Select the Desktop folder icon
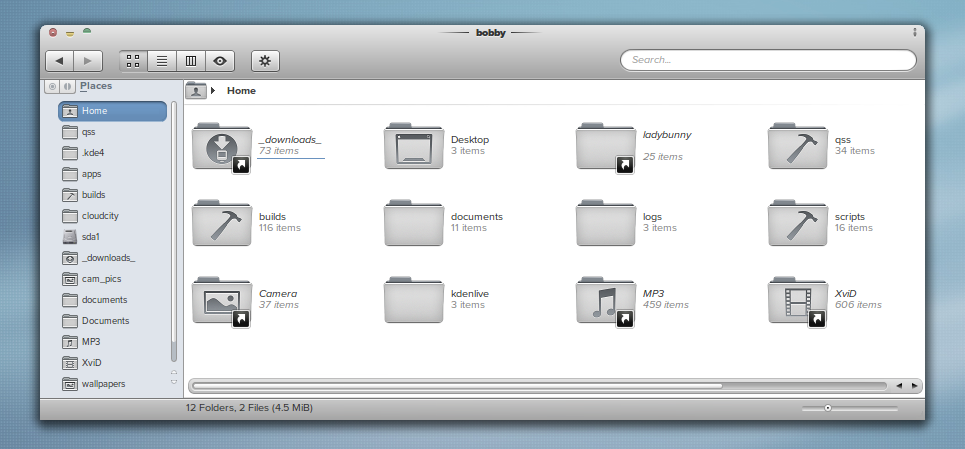The width and height of the screenshot is (965, 449). pos(414,146)
